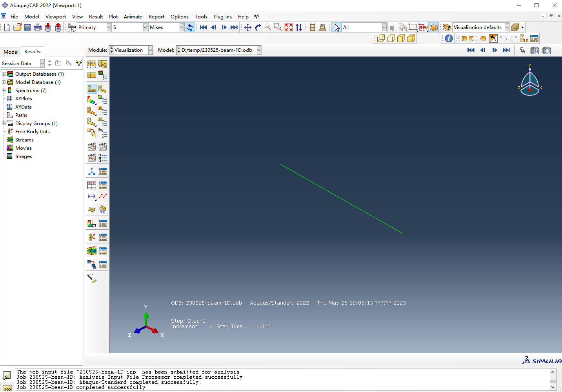562x392 pixels.
Task: Select Free Body Cuts in tree
Action: (x=32, y=132)
